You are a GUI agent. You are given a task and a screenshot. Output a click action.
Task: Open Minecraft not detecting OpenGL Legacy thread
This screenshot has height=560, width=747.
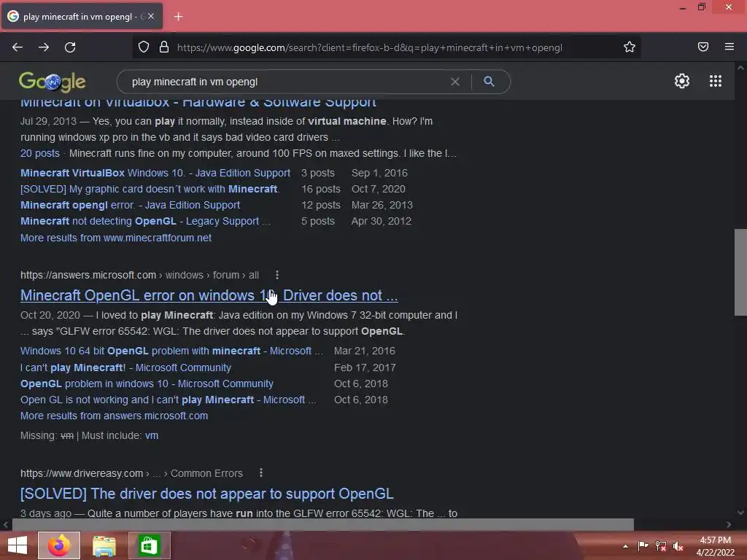point(145,222)
